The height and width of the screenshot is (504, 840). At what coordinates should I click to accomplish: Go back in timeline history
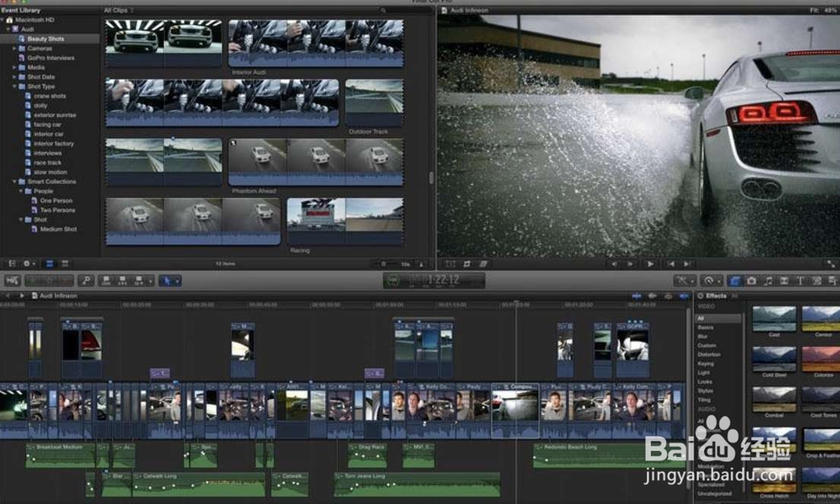point(8,296)
